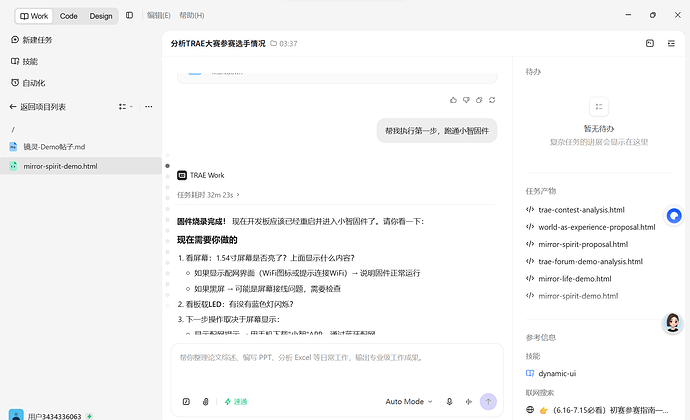Click the TRAE Work logo icon
This screenshot has width=690, height=420.
pos(182,175)
